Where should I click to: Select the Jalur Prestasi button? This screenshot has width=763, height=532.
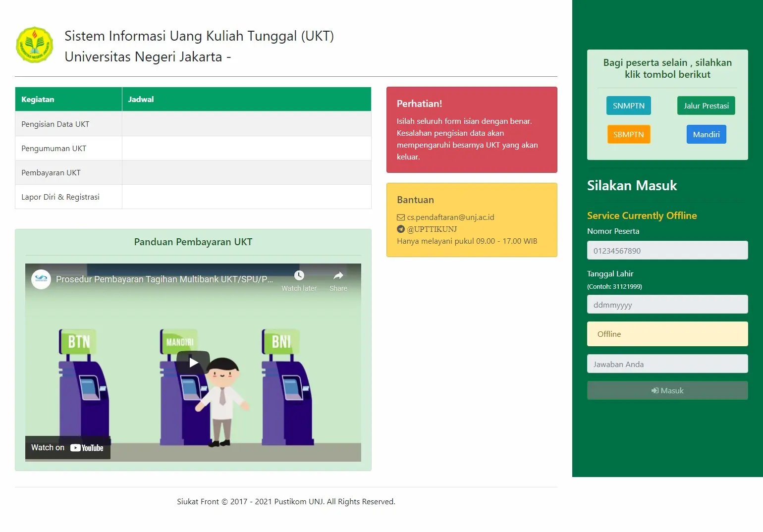click(706, 106)
